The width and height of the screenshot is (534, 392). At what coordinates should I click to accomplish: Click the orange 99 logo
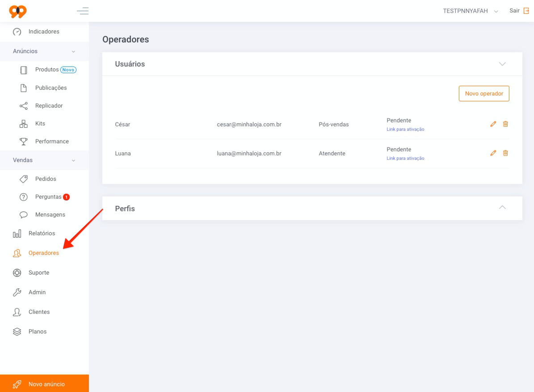(x=18, y=12)
